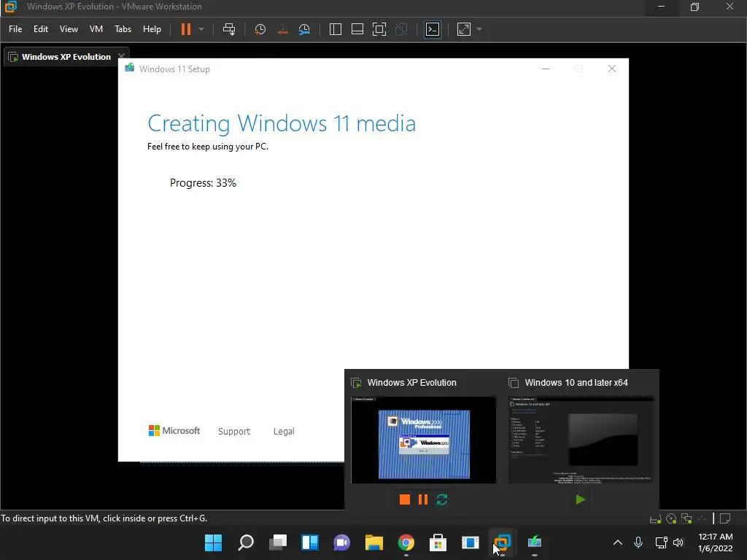Pause the Windows XP Evolution VM in preview
Screen dimensions: 747x560
coord(423,499)
